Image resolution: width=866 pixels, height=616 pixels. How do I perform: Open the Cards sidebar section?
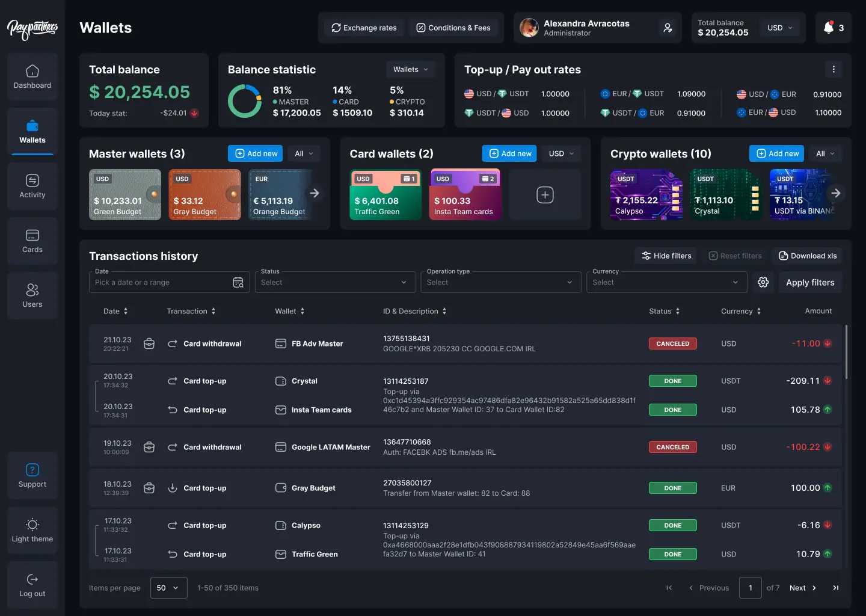point(32,241)
